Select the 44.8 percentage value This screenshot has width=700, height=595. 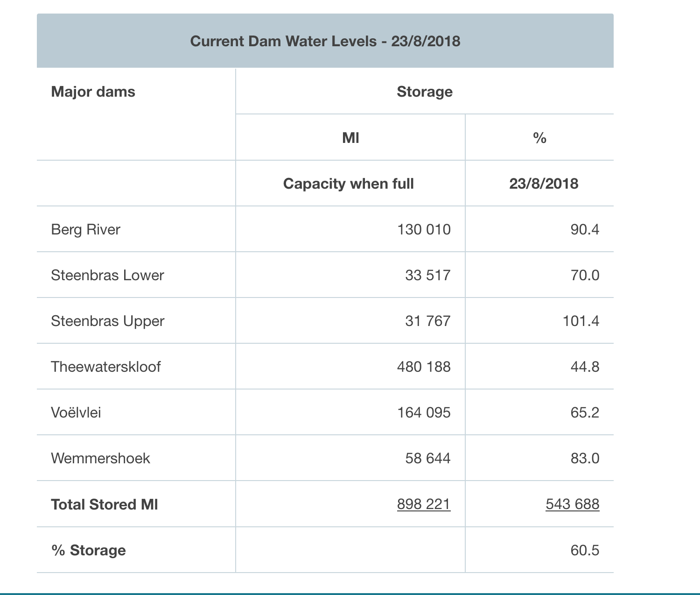pyautogui.click(x=585, y=367)
